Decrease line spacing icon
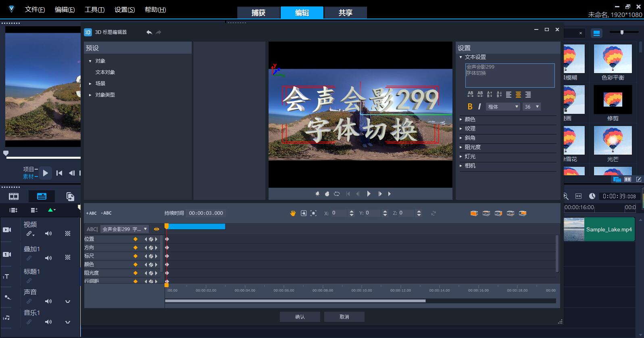Screen dimensions: 644x338 click(x=499, y=94)
